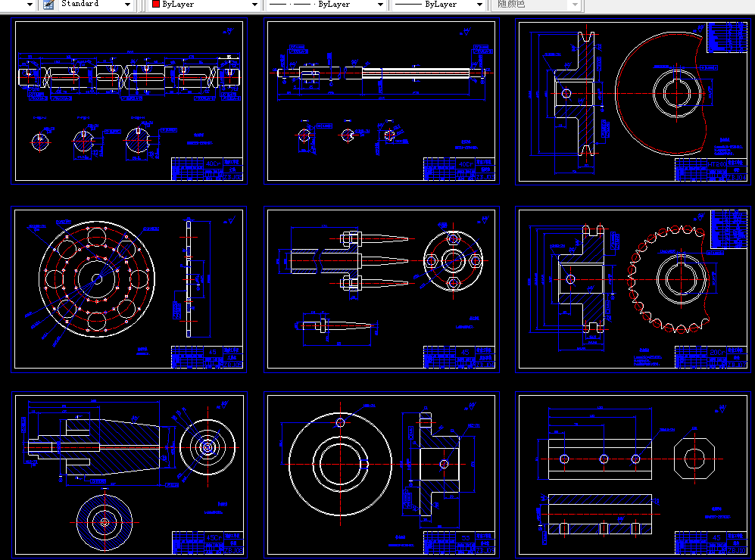Click the octagon end view of the bar
The image size is (755, 560).
tap(694, 459)
